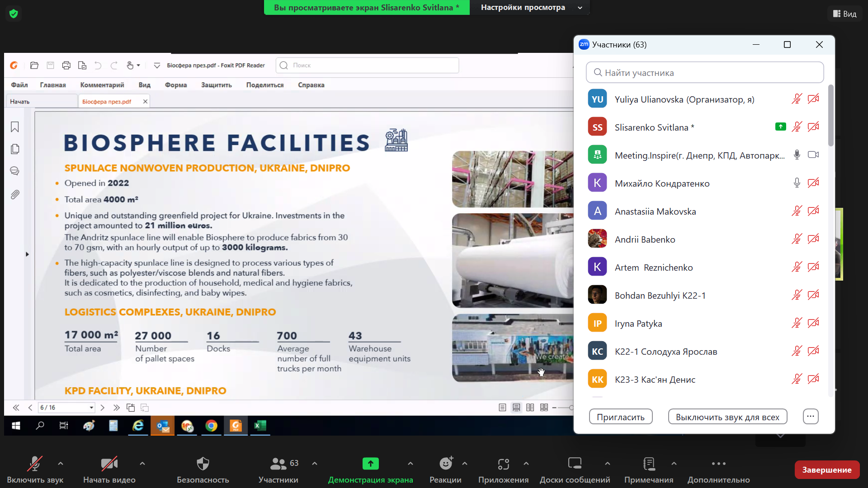Toggle microphone for Михайло Кондратенко
Screen dimensions: 868x488
[797, 183]
